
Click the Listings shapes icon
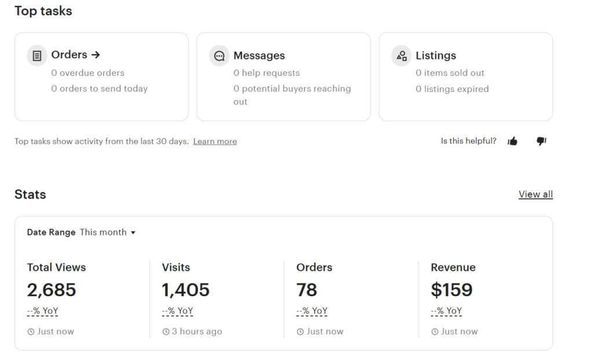(401, 56)
